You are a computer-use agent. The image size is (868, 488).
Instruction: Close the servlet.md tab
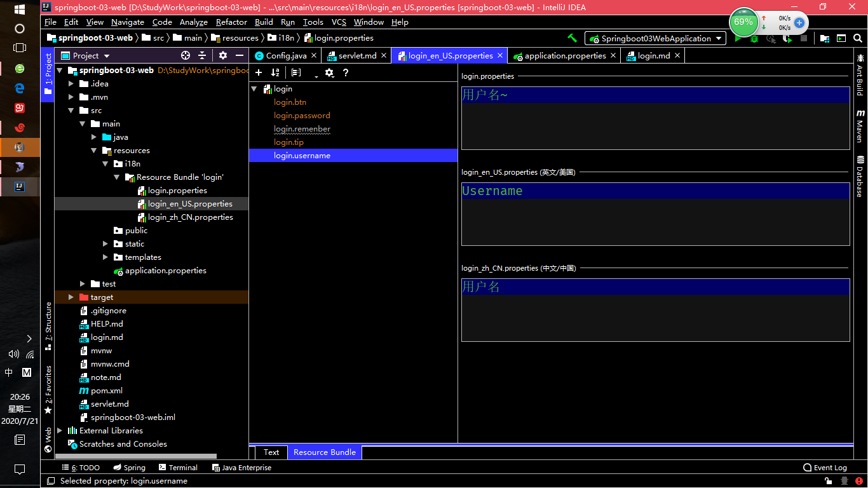[x=384, y=55]
